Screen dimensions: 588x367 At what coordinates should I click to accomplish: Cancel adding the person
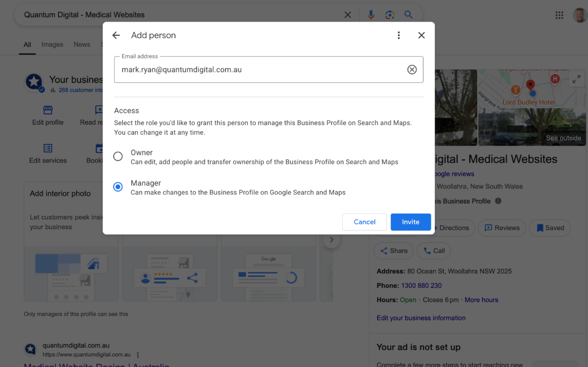(x=364, y=222)
